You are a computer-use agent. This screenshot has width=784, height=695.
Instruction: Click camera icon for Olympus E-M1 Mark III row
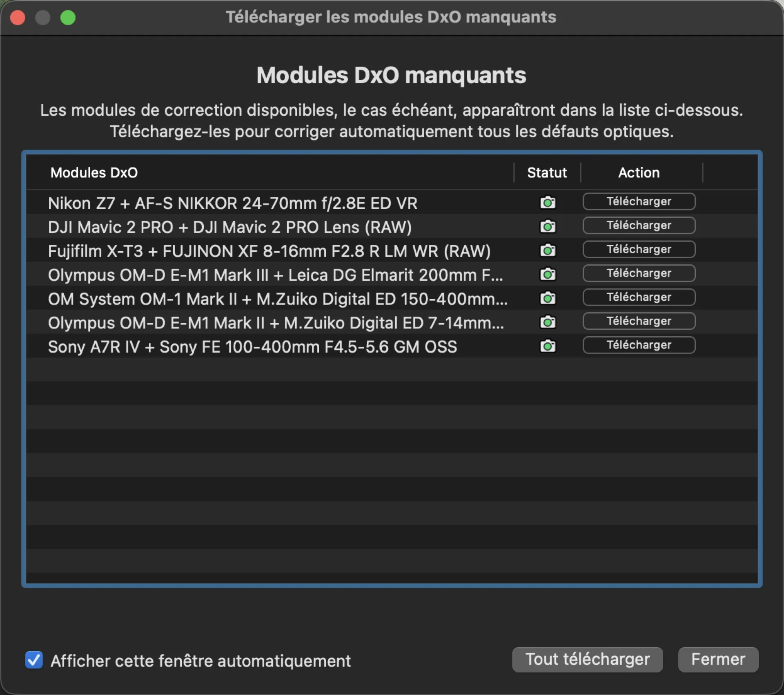point(548,274)
